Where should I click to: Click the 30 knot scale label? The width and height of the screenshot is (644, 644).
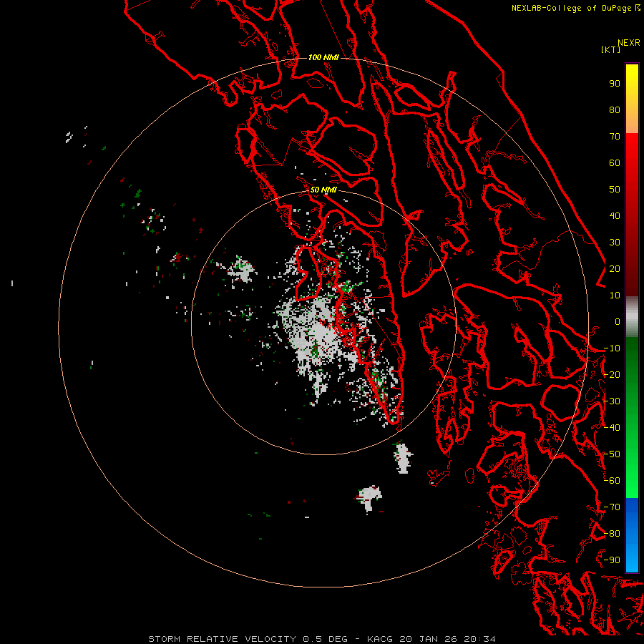pos(615,243)
